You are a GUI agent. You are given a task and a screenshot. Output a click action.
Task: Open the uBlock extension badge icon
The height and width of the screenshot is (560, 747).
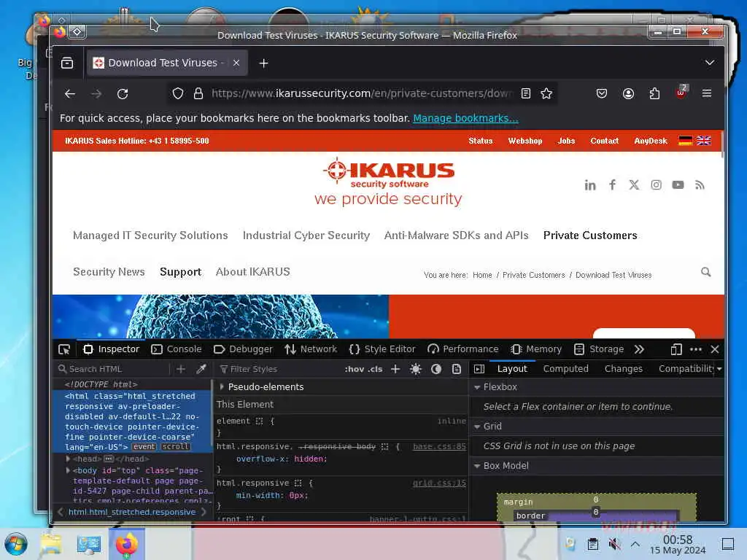[681, 93]
